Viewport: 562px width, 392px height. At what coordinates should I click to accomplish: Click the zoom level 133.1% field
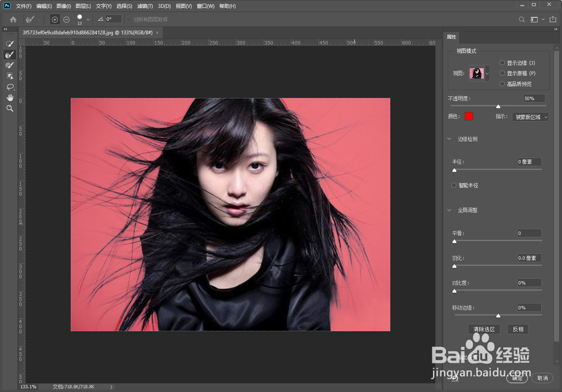29,387
